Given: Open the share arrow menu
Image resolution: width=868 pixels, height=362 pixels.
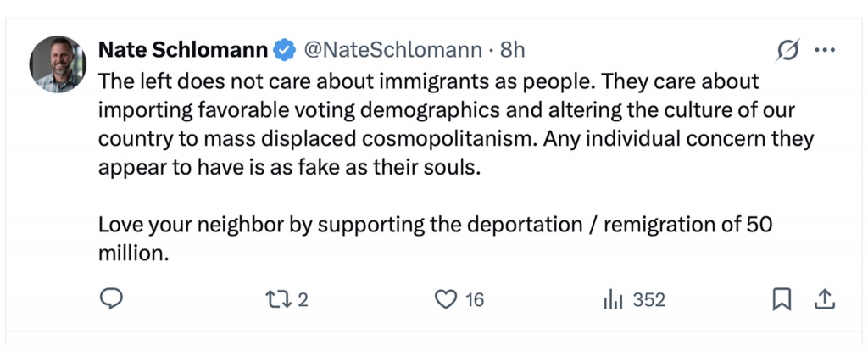Looking at the screenshot, I should click(825, 298).
